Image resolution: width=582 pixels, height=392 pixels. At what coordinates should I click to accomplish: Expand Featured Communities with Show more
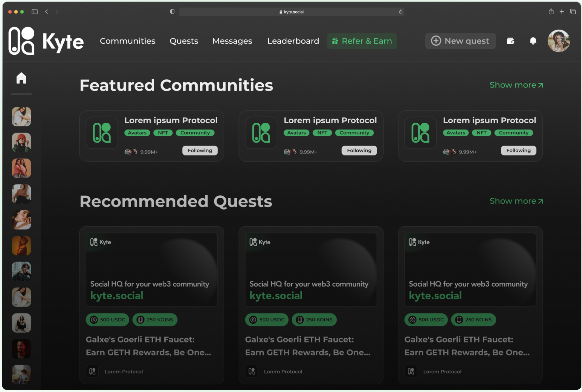coord(516,85)
